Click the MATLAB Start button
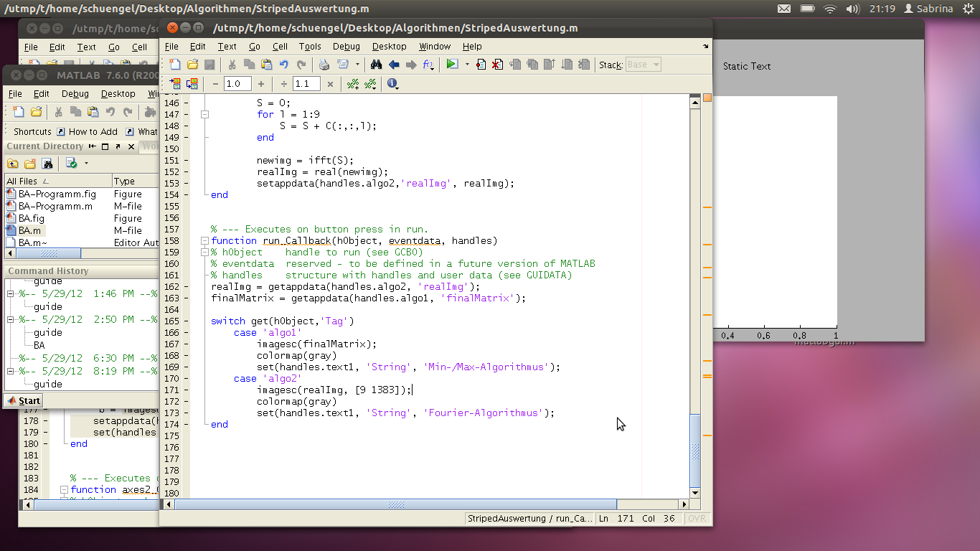 (x=24, y=400)
